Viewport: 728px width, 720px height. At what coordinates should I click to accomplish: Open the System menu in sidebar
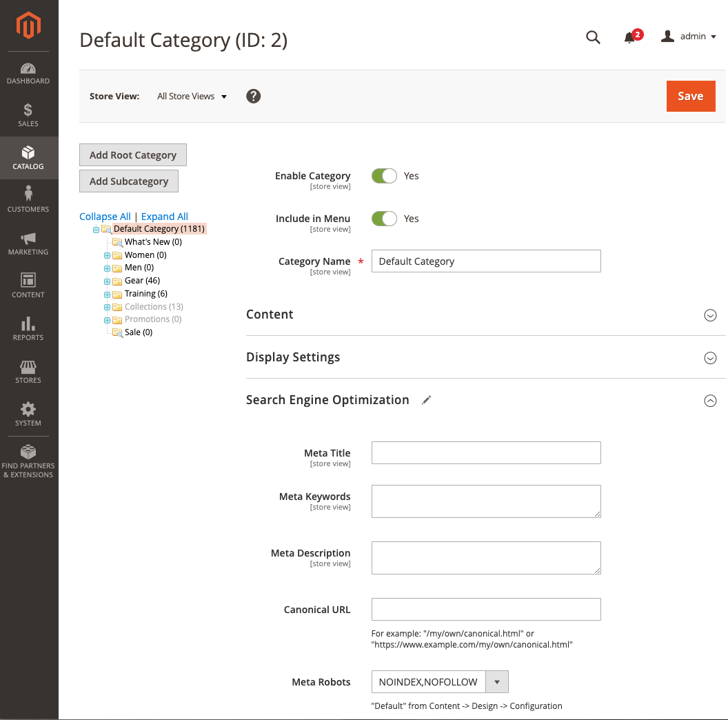pyautogui.click(x=28, y=414)
